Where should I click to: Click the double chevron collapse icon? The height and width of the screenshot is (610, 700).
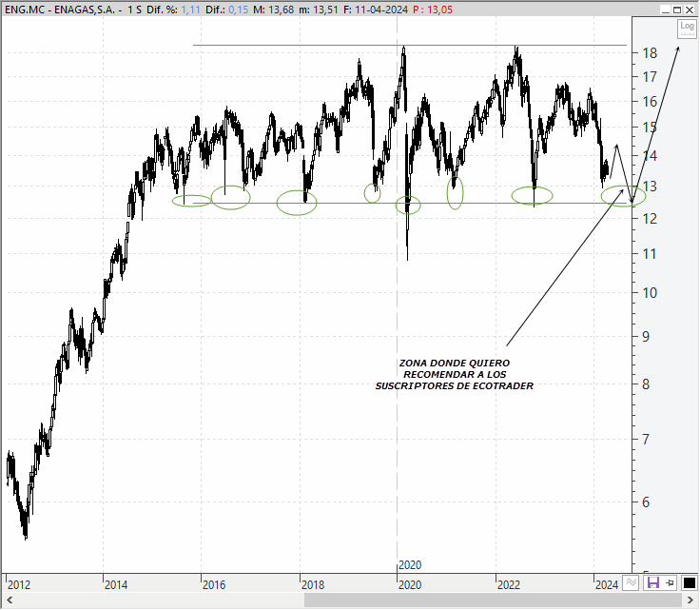pyautogui.click(x=631, y=582)
